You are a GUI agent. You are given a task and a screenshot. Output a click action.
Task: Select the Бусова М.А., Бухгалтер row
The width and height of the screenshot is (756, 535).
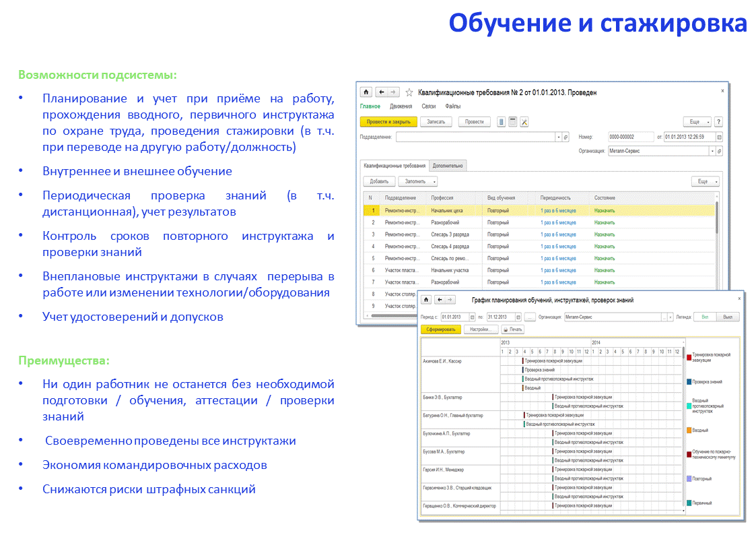(x=460, y=456)
